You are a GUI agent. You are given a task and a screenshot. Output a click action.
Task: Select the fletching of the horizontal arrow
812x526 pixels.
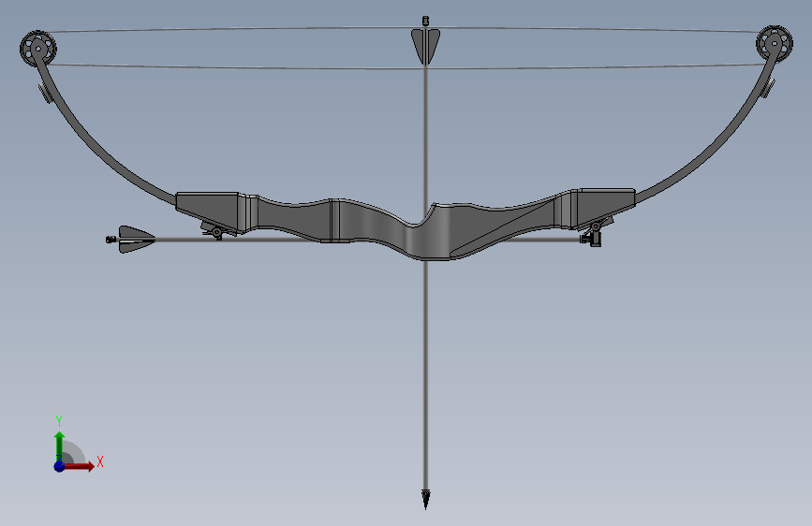coord(137,240)
